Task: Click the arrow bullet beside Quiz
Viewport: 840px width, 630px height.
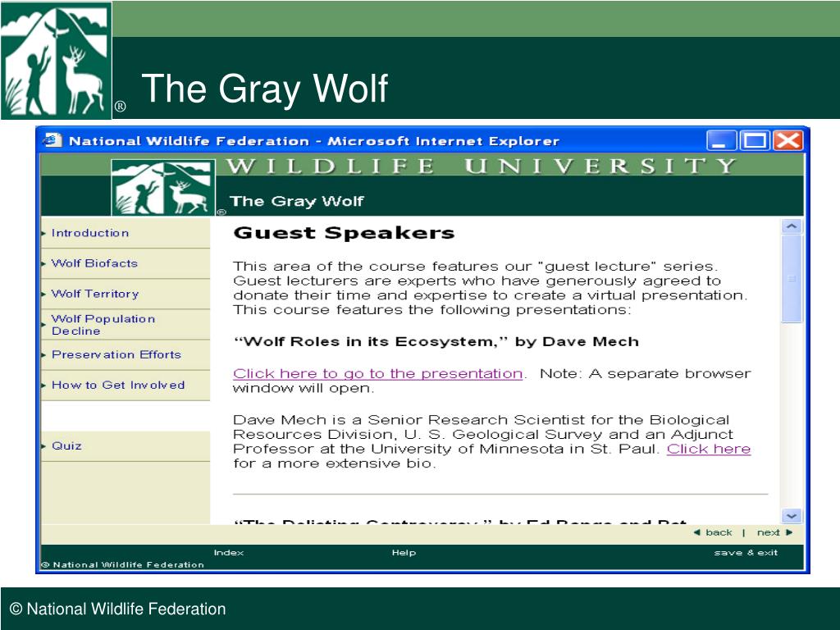Action: tap(43, 445)
